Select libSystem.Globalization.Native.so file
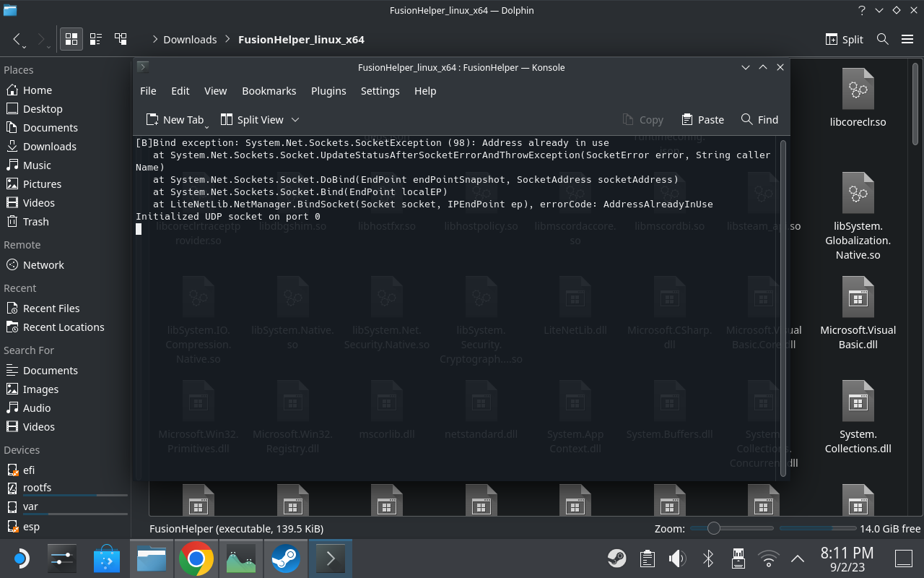Viewport: 924px width, 578px height. pos(858,217)
